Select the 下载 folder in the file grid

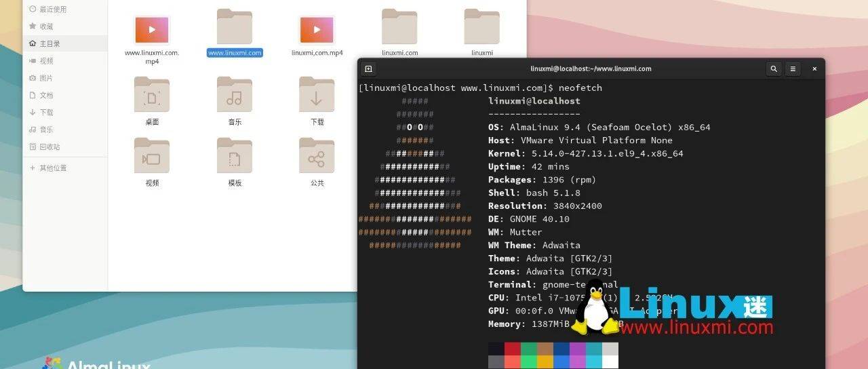[x=317, y=94]
